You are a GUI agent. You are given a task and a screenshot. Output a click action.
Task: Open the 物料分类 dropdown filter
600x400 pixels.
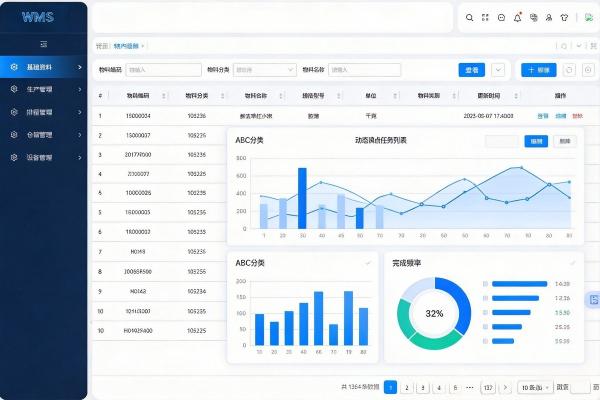(263, 70)
